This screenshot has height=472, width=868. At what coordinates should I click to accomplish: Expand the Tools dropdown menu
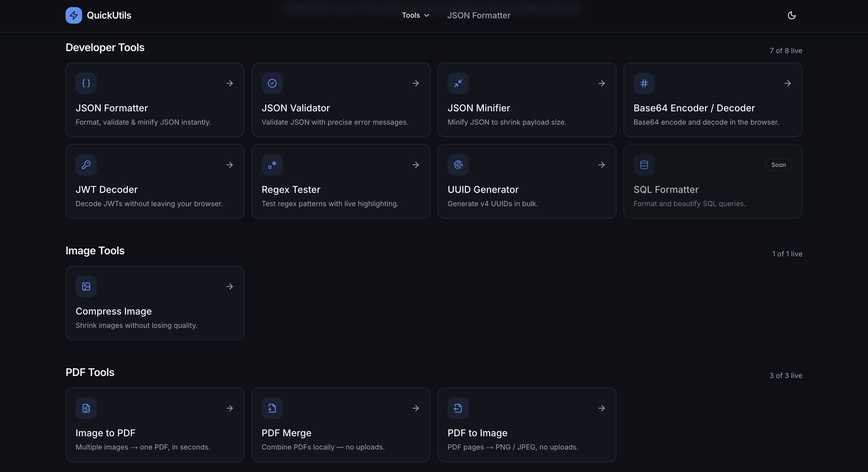click(415, 15)
